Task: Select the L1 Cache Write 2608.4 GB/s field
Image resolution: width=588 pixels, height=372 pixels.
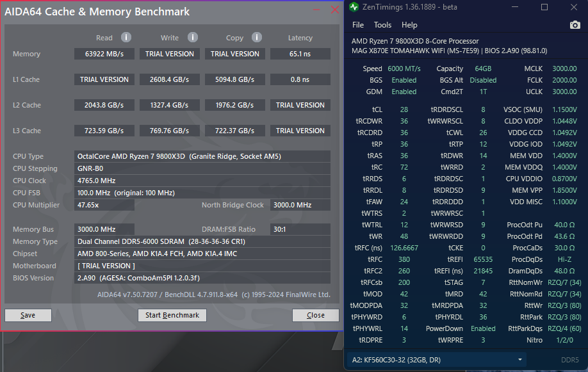Action: point(169,79)
